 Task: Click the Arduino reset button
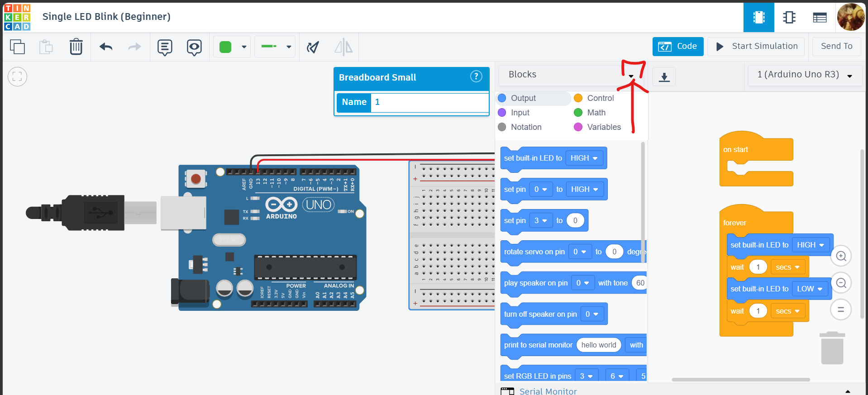coord(196,179)
